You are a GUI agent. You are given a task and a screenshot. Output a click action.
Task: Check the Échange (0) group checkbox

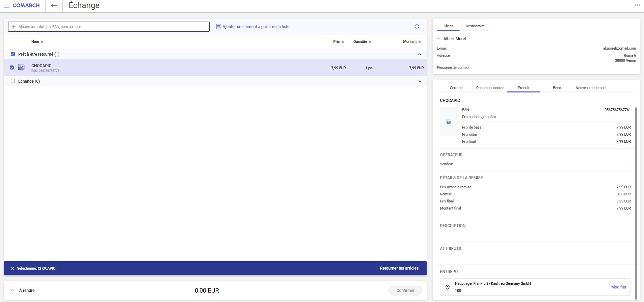click(x=13, y=81)
